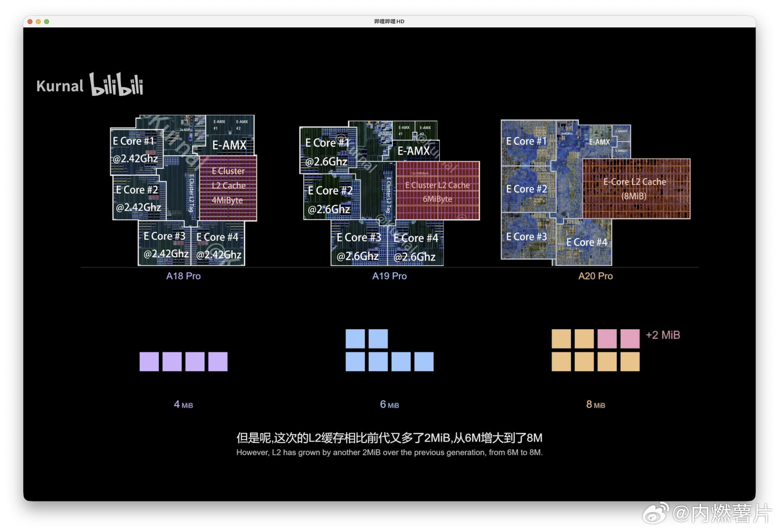Click the '6 MiB' text
This screenshot has height=532, width=779.
click(x=389, y=404)
